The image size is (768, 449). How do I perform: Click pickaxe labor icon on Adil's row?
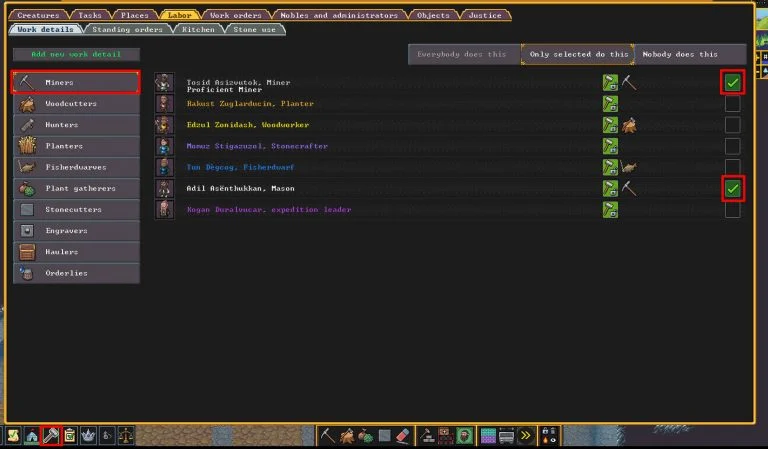pos(629,189)
